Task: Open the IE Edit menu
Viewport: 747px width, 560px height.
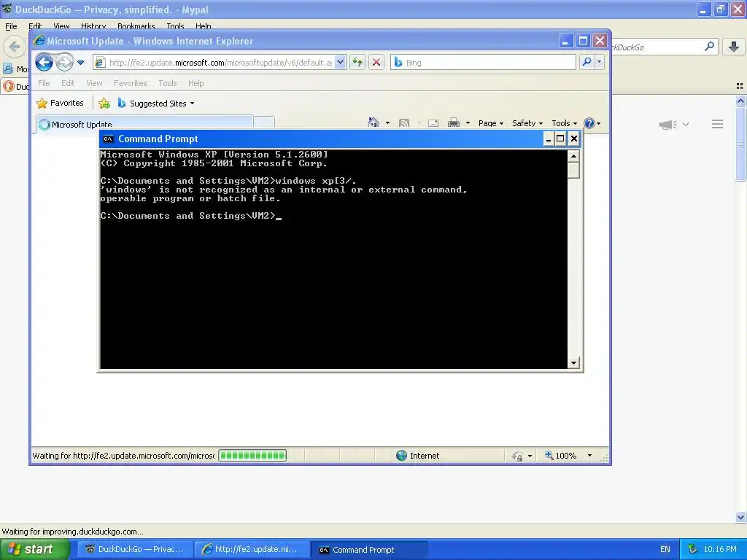Action: point(68,83)
